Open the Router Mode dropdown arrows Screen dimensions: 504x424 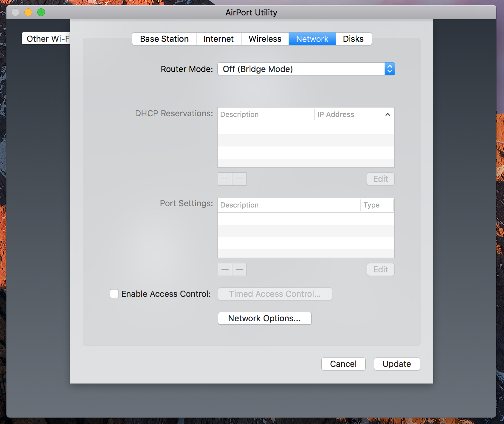pos(390,69)
